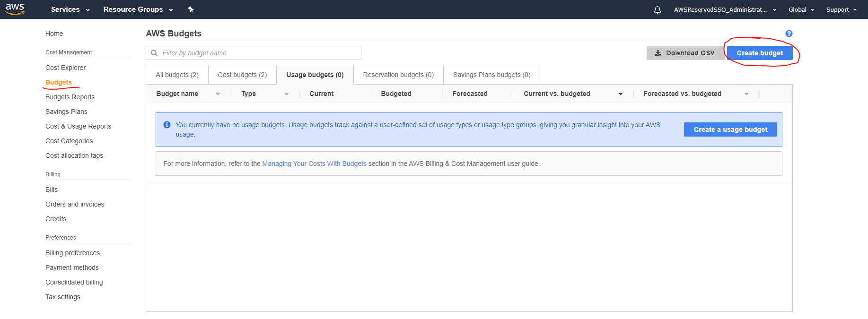Expand the Resource Groups dropdown
Viewport: 868px width, 319px height.
(138, 9)
